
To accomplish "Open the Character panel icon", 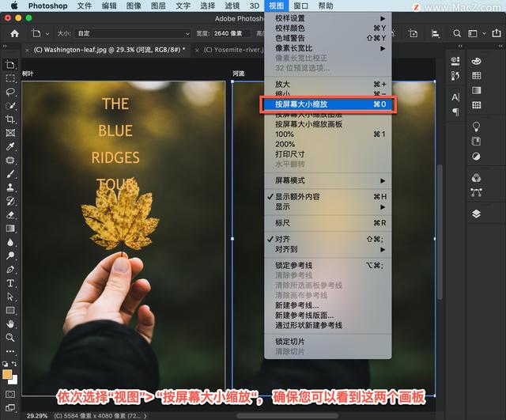I will [455, 96].
